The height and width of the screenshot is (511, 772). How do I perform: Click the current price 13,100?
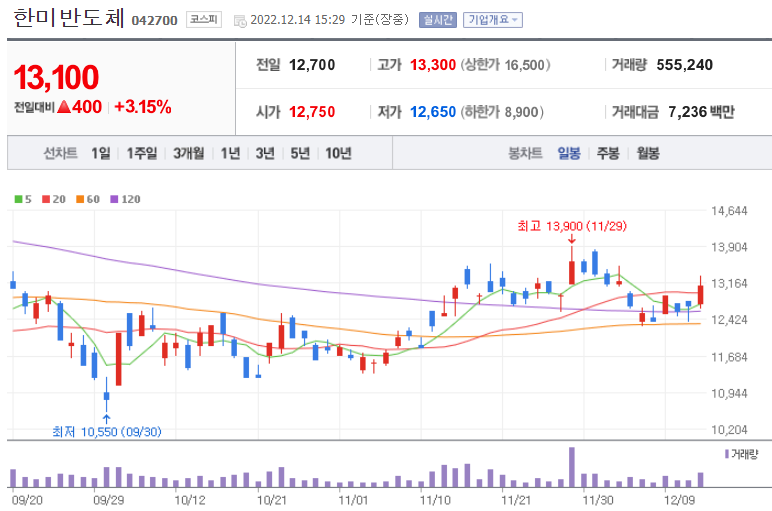click(56, 78)
